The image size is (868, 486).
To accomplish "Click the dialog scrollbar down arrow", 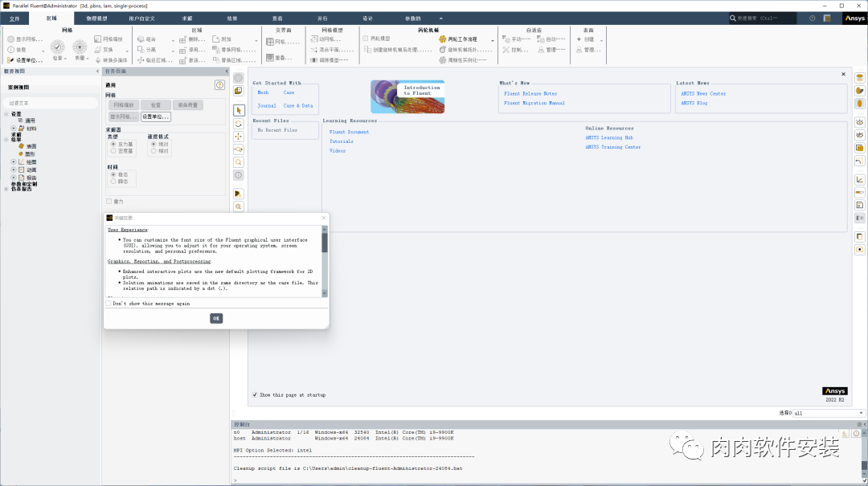I will [325, 293].
